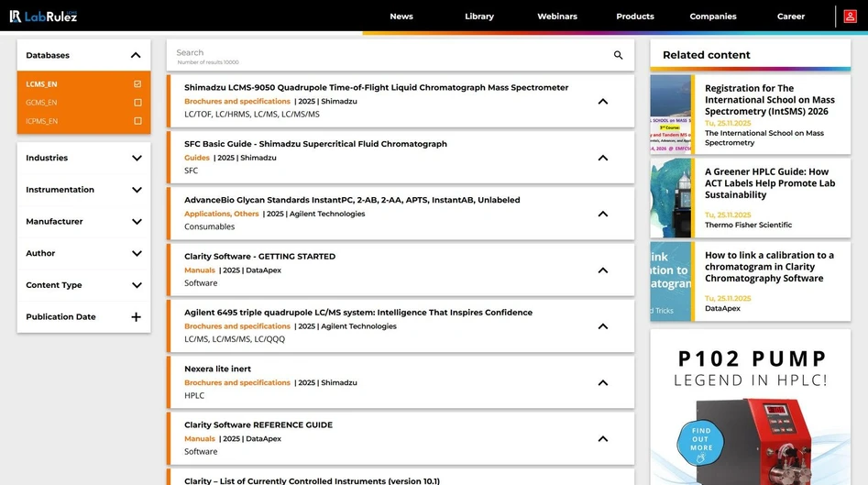Click the search magnifier icon
Image resolution: width=868 pixels, height=485 pixels.
(x=618, y=56)
